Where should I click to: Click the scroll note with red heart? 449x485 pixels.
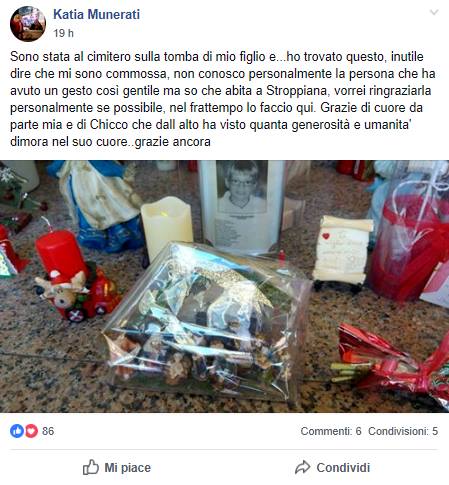coord(342,250)
